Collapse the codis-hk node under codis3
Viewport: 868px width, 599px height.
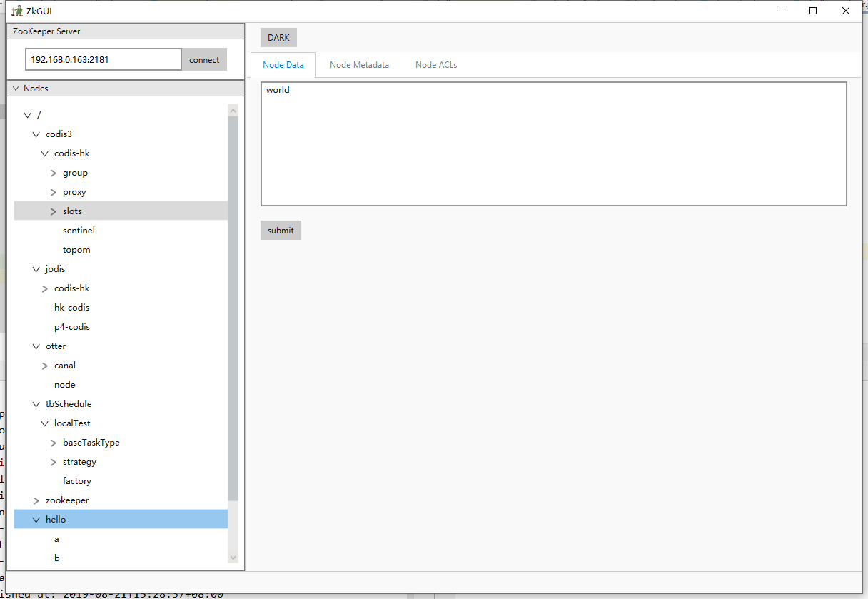coord(45,153)
